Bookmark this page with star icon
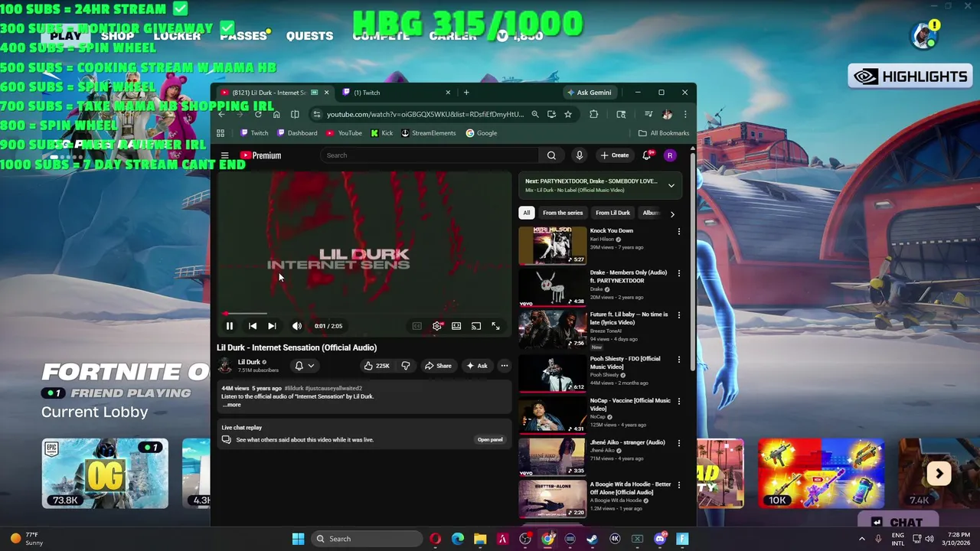The width and height of the screenshot is (980, 551). point(568,114)
